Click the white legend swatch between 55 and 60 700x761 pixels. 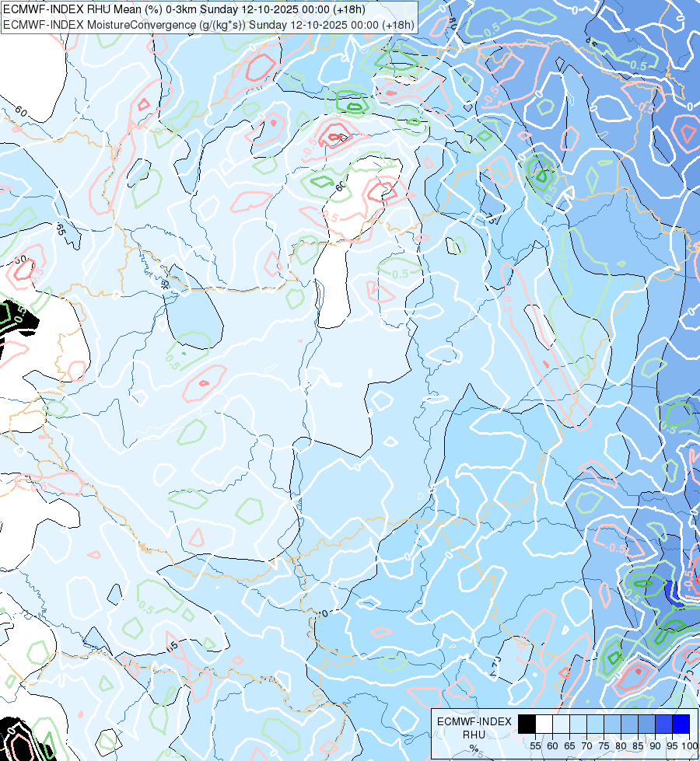point(544,723)
